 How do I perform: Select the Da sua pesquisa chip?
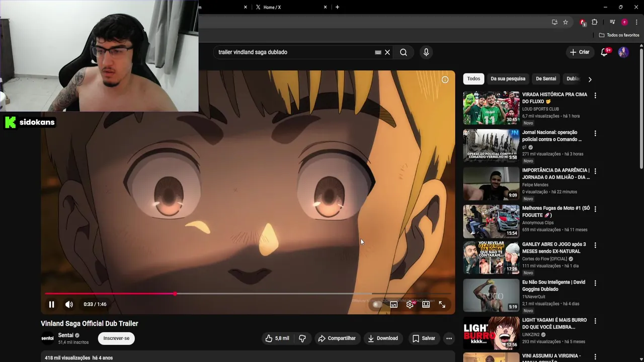508,78
